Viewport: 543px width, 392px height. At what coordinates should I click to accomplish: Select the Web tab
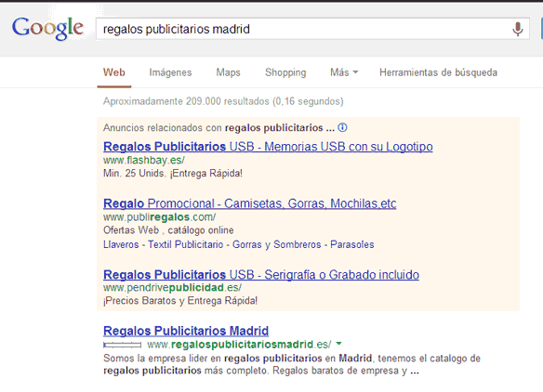point(114,72)
